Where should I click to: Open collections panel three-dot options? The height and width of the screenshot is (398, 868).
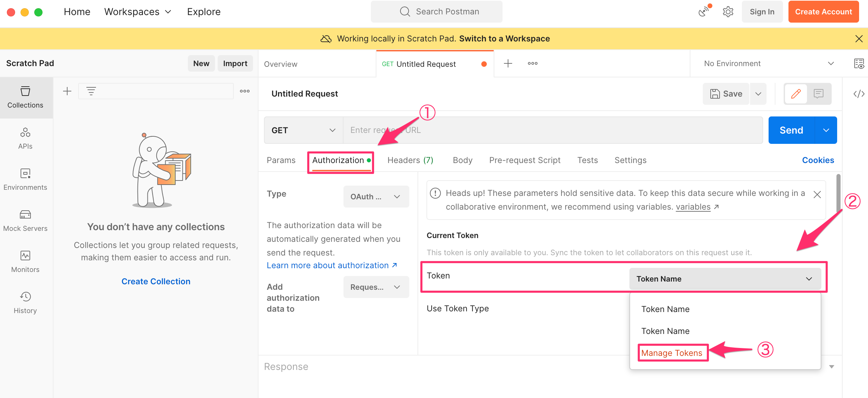[x=245, y=91]
